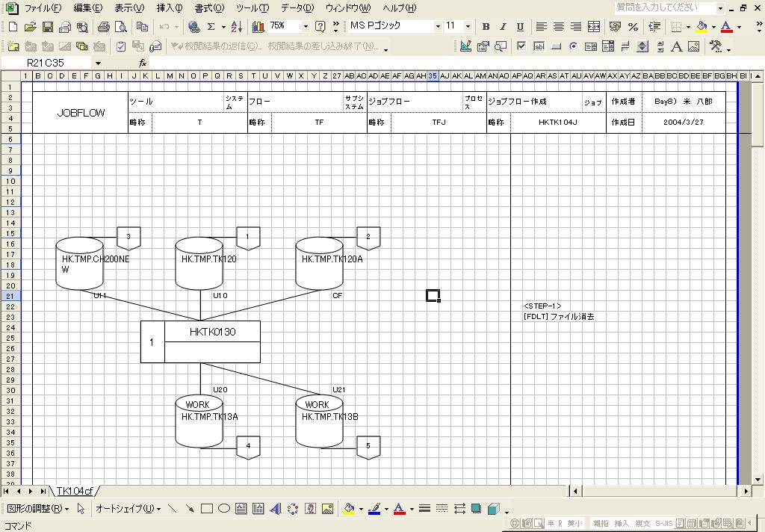Expand the Name Box dropdown arrow
The image size is (765, 532).
coord(98,63)
